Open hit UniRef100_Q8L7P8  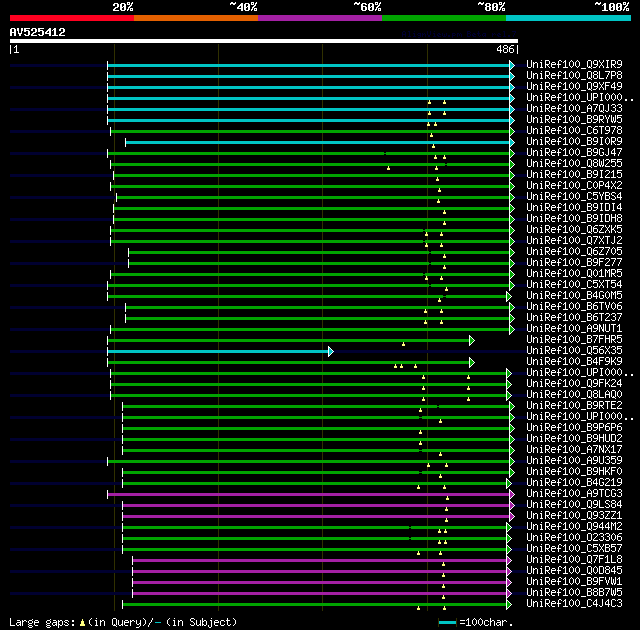coord(574,75)
